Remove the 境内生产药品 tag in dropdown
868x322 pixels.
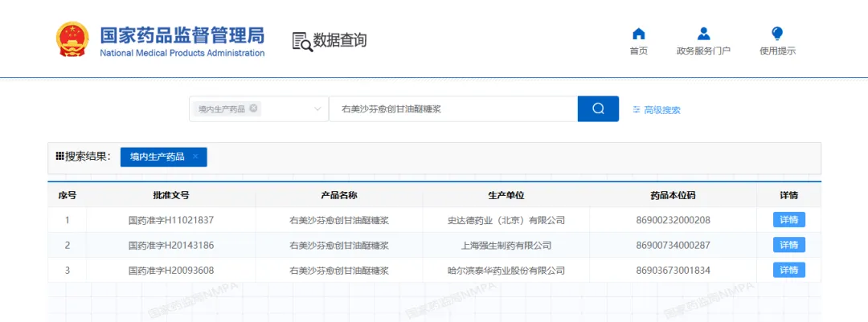click(x=253, y=108)
